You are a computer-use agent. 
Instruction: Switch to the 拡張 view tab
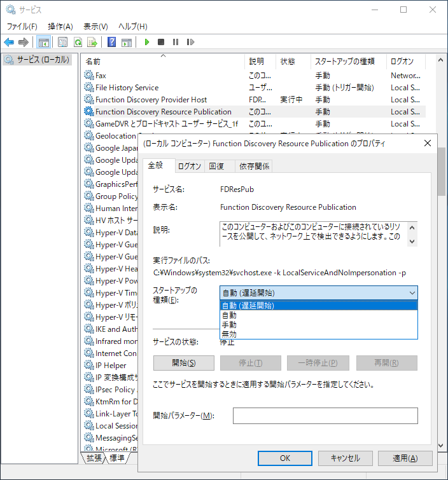pyautogui.click(x=94, y=458)
